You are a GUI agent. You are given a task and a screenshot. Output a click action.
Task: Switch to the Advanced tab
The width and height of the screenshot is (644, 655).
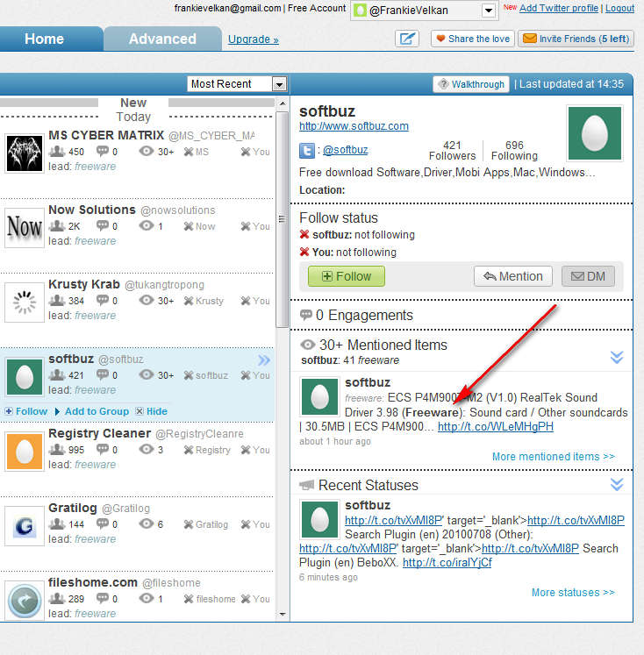tap(162, 39)
